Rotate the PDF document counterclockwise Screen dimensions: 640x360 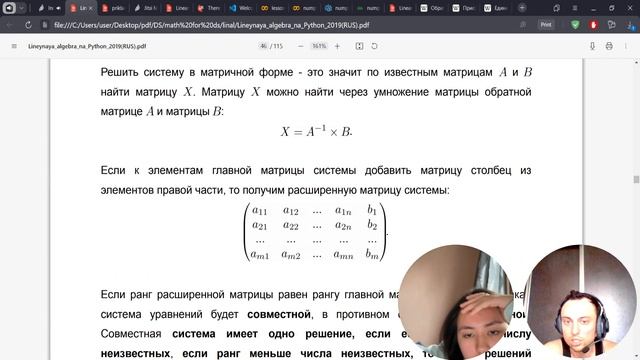pyautogui.click(x=374, y=46)
